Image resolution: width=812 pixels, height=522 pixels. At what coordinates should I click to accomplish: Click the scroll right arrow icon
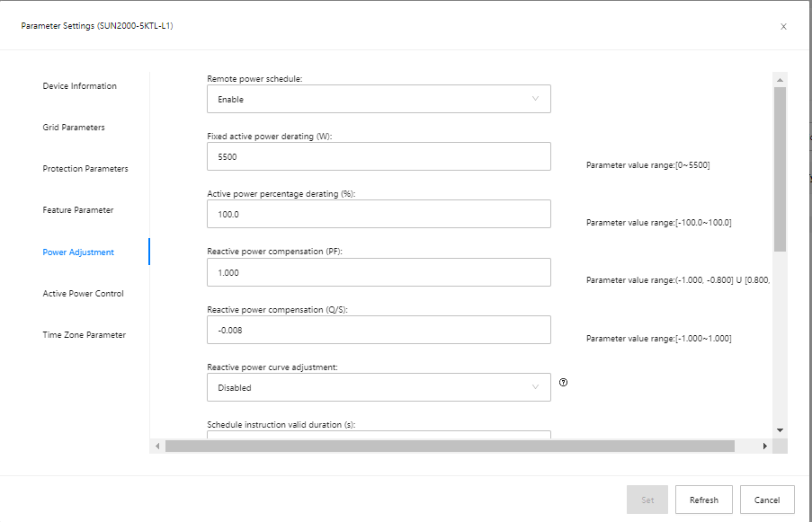[765, 446]
